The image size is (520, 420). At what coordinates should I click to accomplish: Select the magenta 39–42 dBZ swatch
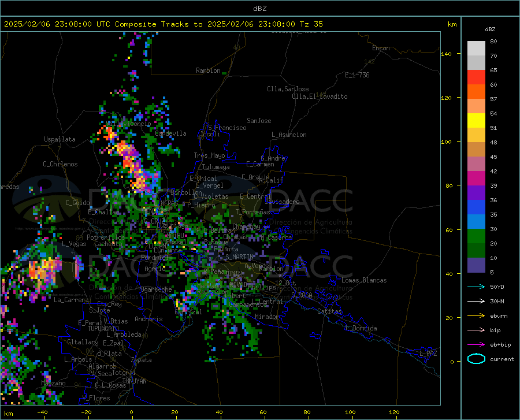pyautogui.click(x=476, y=179)
